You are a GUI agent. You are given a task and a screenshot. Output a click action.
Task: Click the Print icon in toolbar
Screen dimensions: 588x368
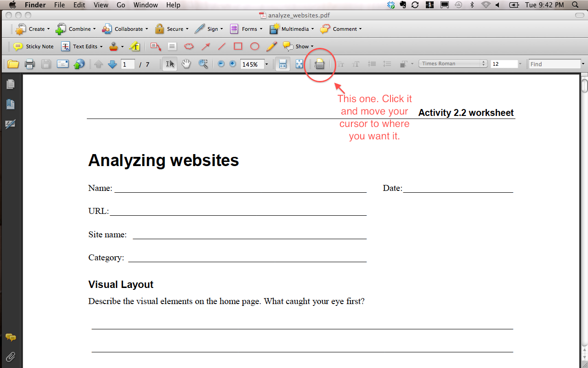30,64
